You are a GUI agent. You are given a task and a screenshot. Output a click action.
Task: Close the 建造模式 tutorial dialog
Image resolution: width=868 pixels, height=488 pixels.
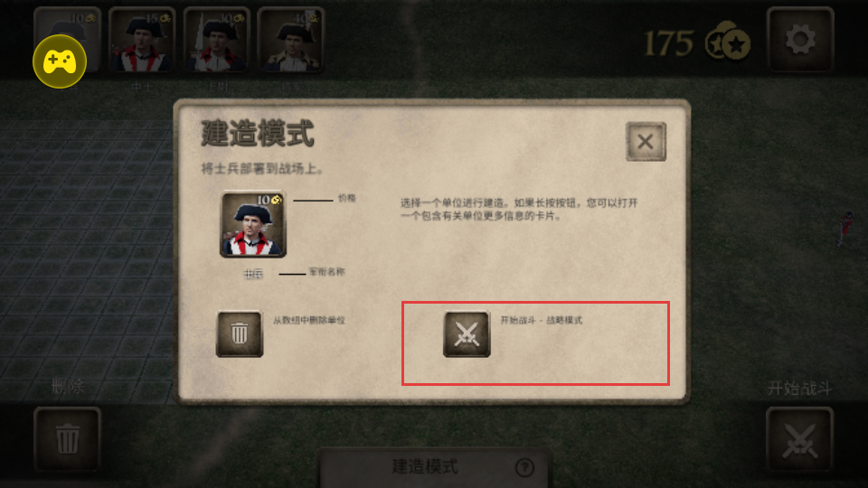pos(646,142)
